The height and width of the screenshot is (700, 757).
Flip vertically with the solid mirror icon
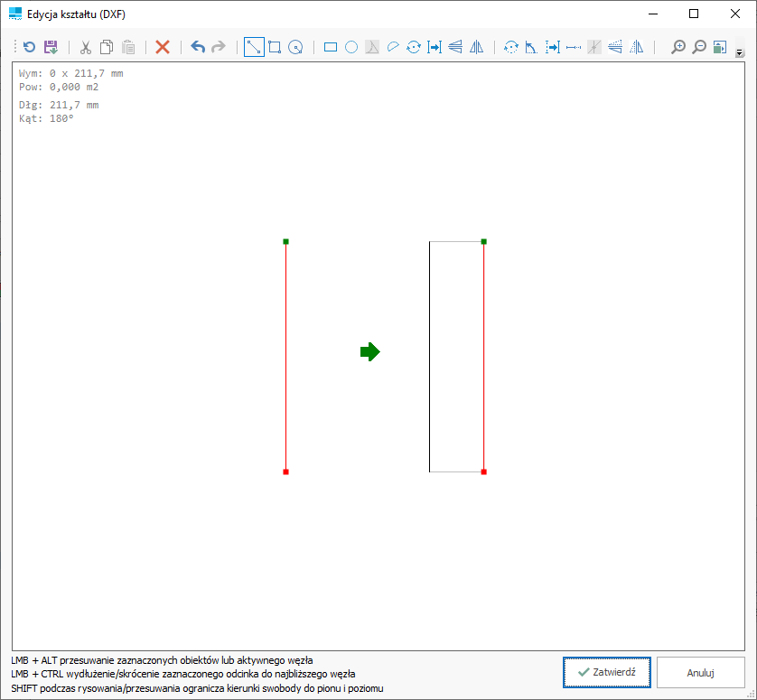click(x=455, y=47)
